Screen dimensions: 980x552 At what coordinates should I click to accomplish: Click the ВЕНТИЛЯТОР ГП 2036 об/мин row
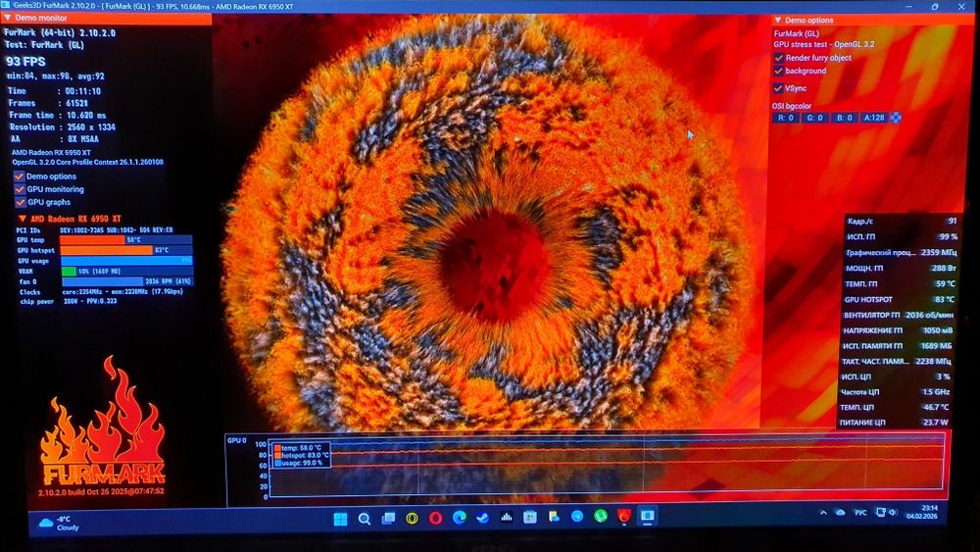[900, 315]
